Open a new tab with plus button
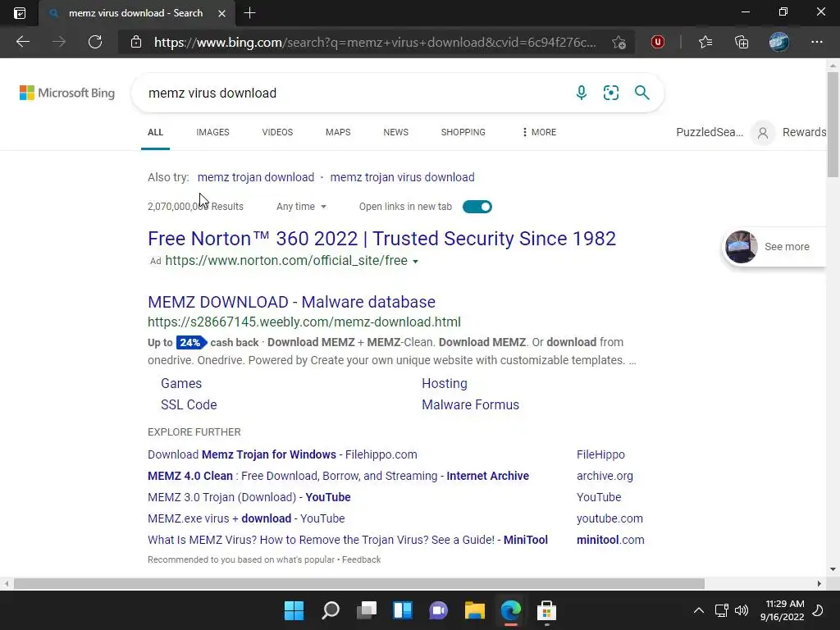Image resolution: width=840 pixels, height=630 pixels. (x=249, y=13)
